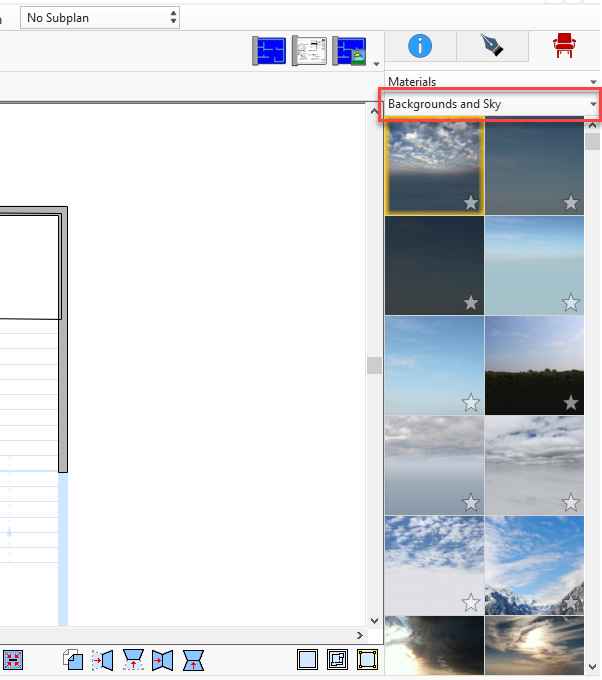Viewport: 602px width, 680px height.
Task: Click the mirror horizontally icon in bottom toolbar
Action: [x=162, y=660]
